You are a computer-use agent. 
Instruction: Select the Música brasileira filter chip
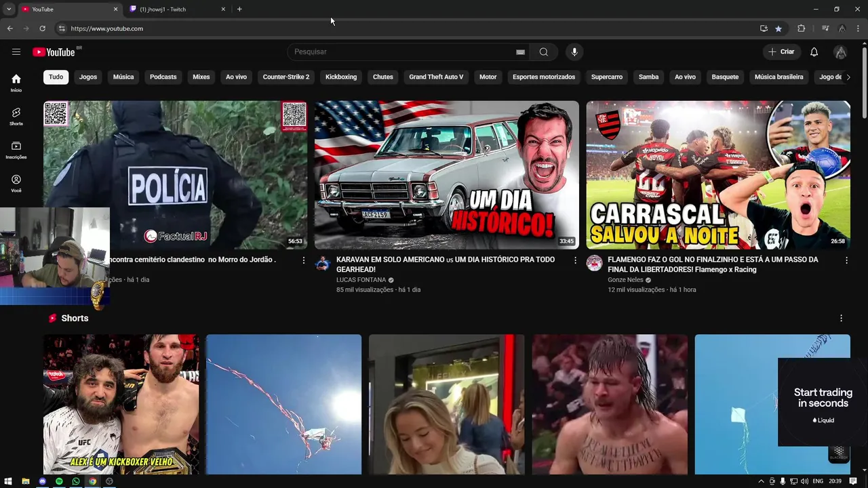[x=778, y=77]
